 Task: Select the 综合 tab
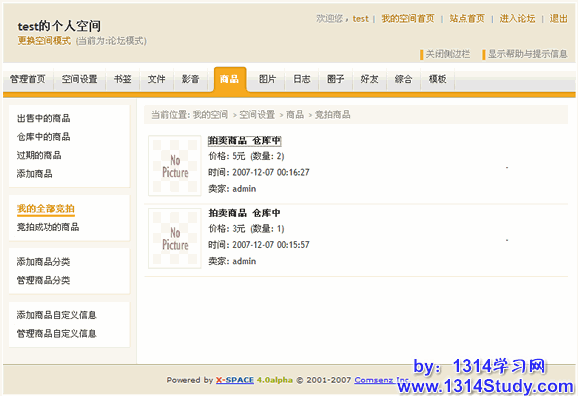404,79
